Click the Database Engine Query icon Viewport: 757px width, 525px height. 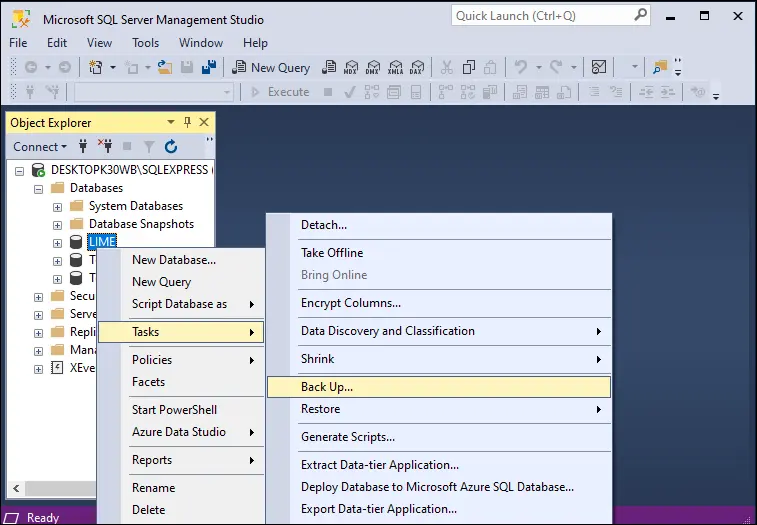329,68
